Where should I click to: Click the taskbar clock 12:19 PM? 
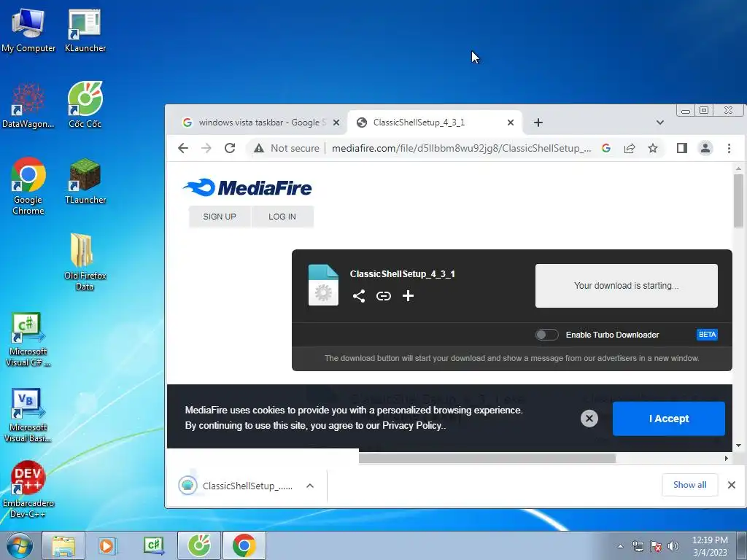(710, 540)
